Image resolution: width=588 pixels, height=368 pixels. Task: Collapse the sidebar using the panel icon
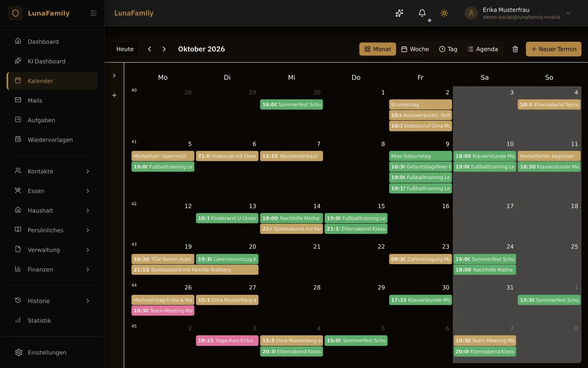[93, 13]
